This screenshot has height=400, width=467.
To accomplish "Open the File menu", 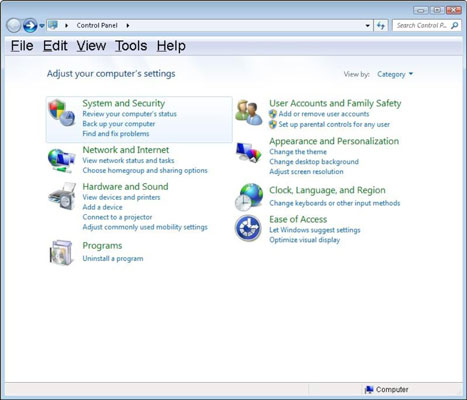I will (22, 46).
